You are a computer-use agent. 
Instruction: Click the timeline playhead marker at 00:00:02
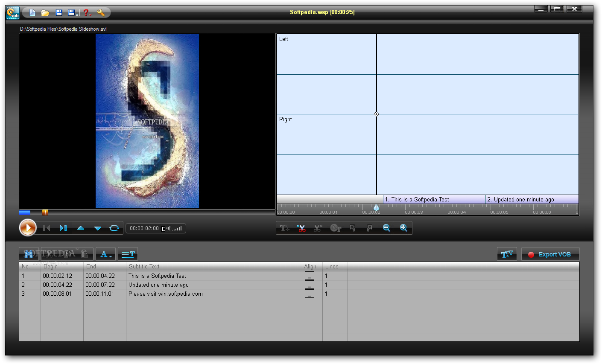[x=376, y=208]
